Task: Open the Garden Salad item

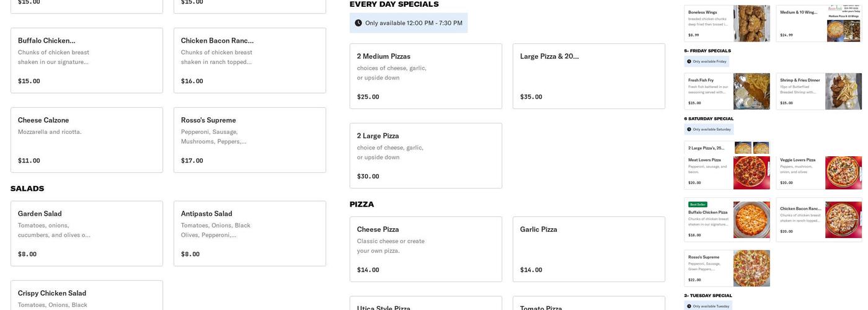Action: point(86,234)
